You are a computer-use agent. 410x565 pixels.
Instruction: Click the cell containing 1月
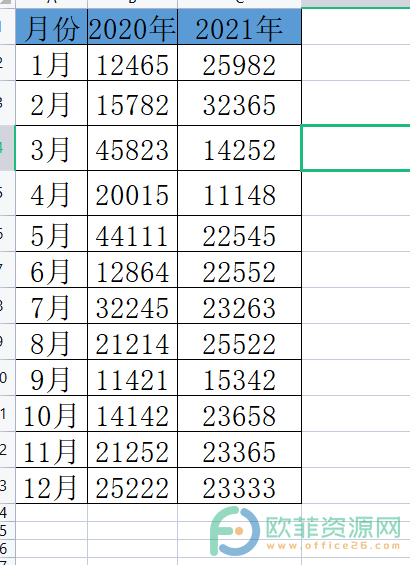52,63
